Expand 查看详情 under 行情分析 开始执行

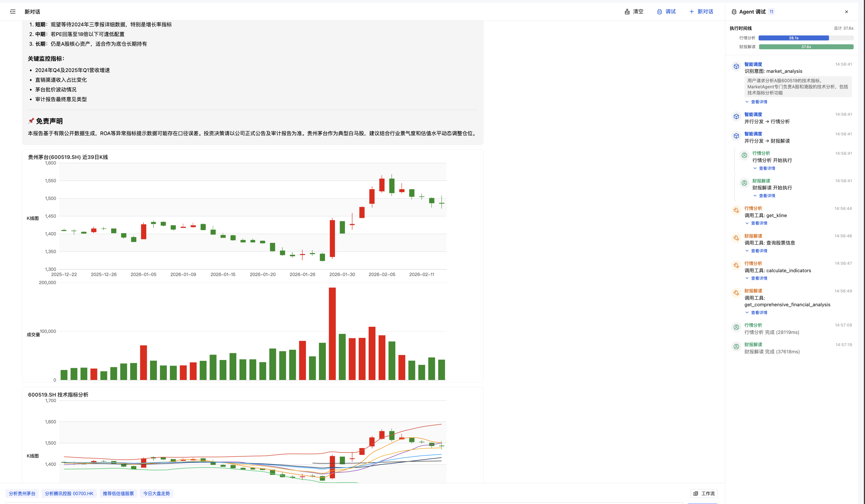pos(764,168)
